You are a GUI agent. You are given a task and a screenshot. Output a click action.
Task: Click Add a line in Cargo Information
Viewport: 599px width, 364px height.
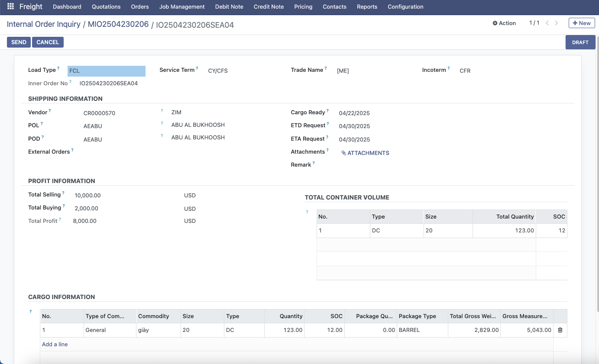(55, 345)
